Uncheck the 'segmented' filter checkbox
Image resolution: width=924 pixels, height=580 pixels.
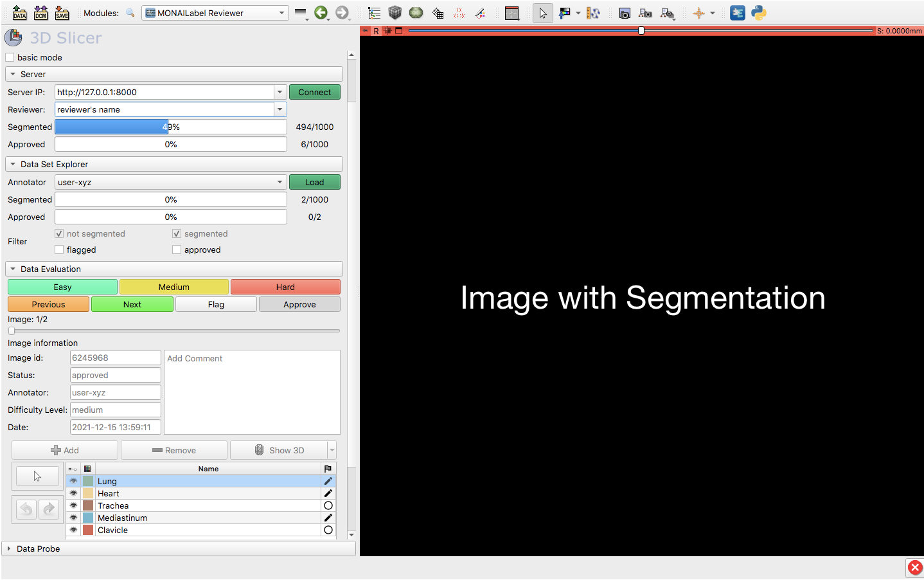[177, 233]
